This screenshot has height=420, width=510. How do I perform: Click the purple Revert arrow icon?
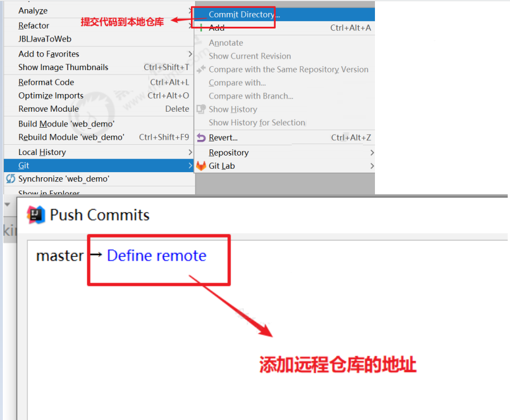click(201, 138)
